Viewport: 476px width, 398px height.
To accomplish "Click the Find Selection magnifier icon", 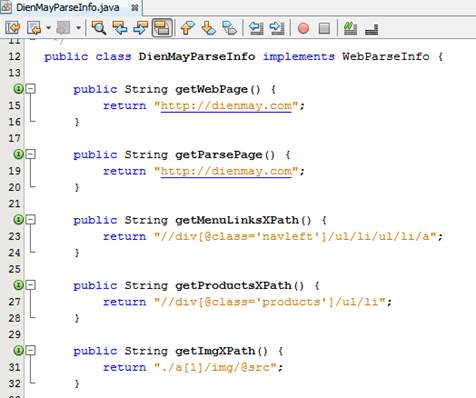I will click(x=99, y=28).
